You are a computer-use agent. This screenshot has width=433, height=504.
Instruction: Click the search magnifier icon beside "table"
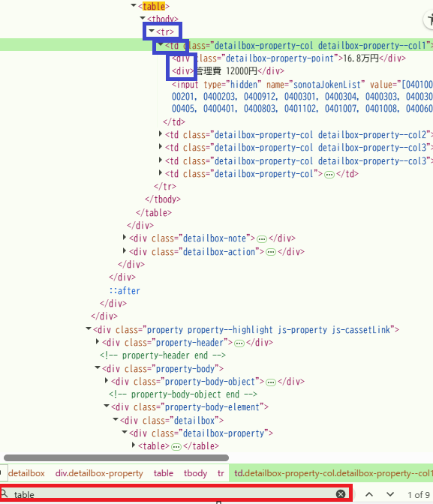[x=5, y=493]
